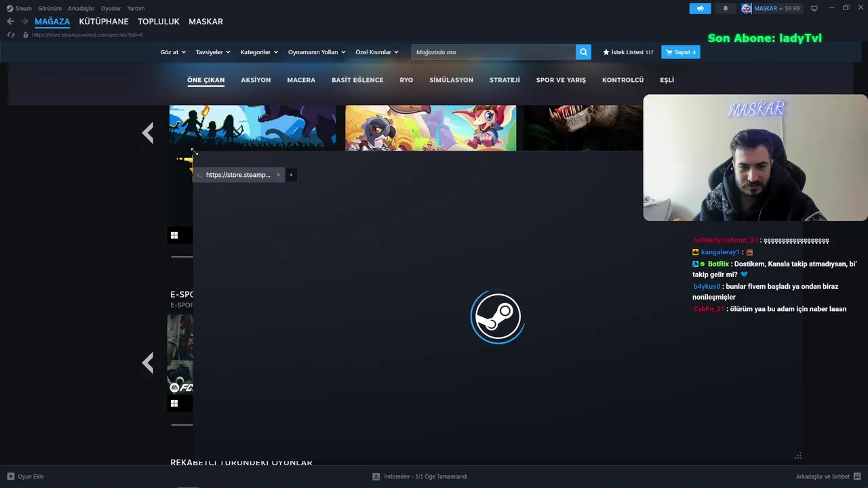Click the search magnifier button
This screenshot has height=488, width=868.
(x=583, y=52)
